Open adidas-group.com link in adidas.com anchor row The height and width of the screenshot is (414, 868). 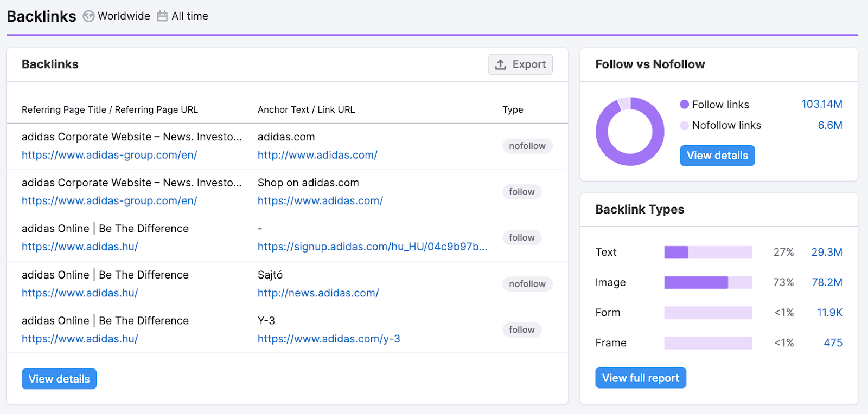(x=109, y=155)
